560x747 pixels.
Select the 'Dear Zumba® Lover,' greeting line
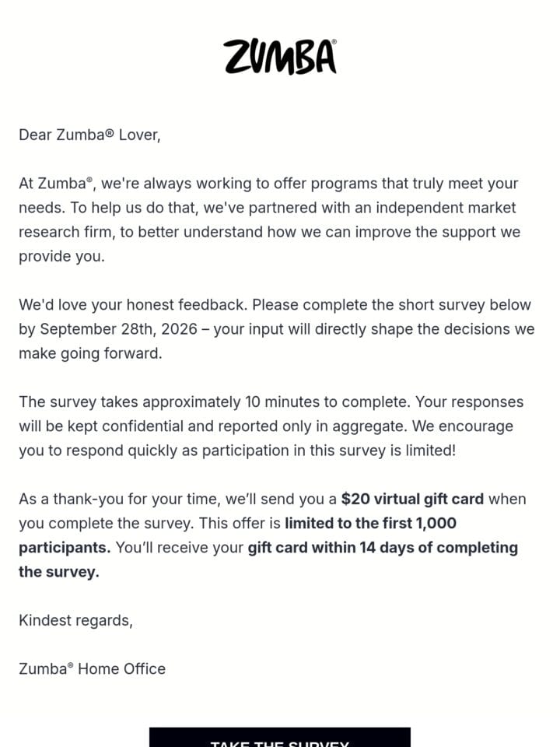click(x=89, y=135)
